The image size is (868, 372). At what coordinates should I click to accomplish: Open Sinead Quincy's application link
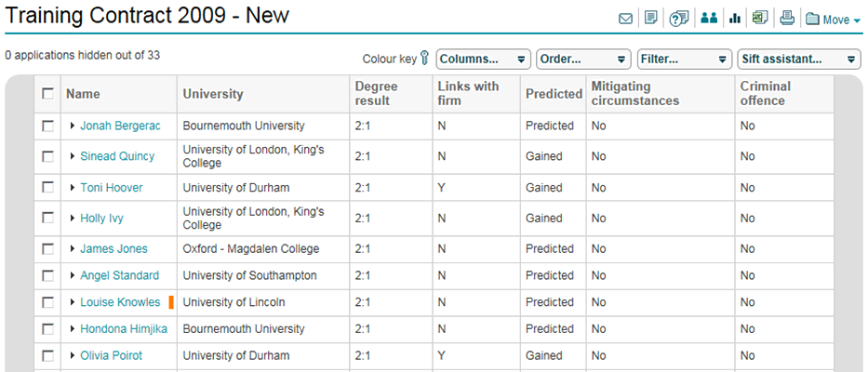tap(117, 156)
